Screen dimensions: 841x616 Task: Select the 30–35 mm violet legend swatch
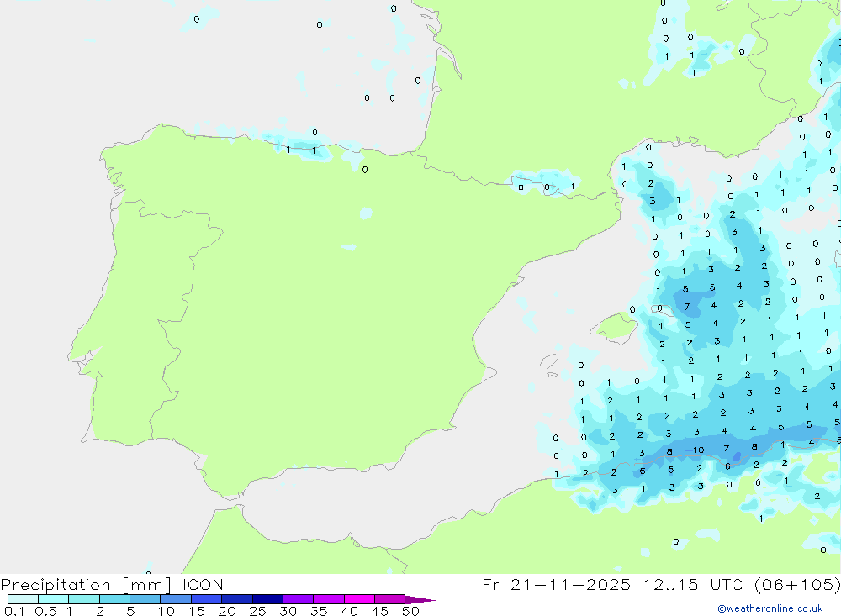point(299,599)
